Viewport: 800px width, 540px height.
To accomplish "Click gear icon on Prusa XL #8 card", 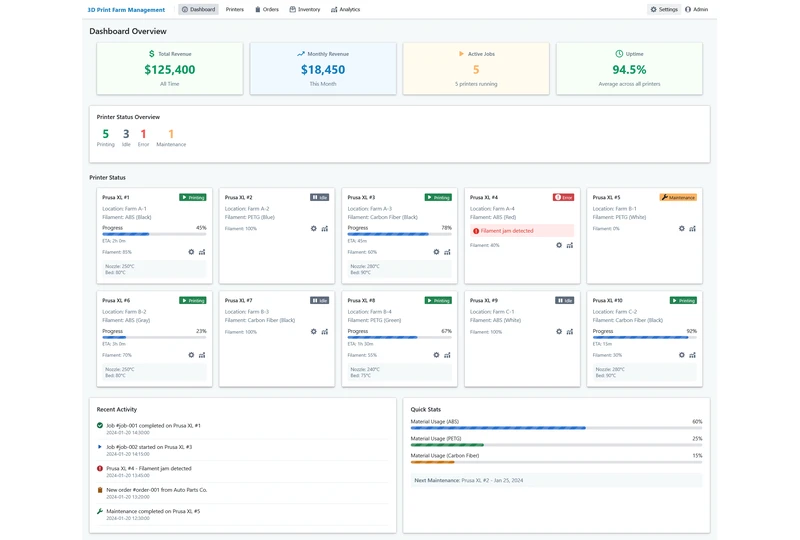I will pyautogui.click(x=436, y=355).
